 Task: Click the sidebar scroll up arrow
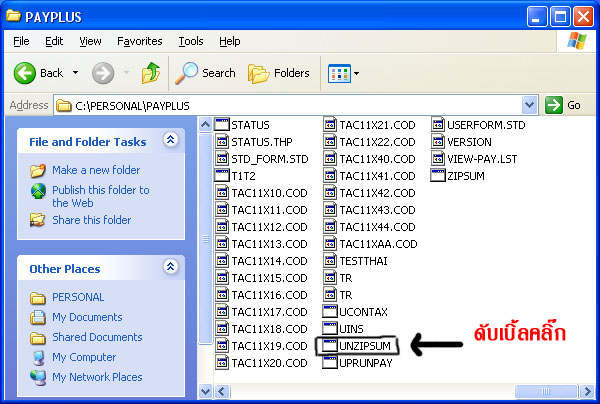coord(205,125)
